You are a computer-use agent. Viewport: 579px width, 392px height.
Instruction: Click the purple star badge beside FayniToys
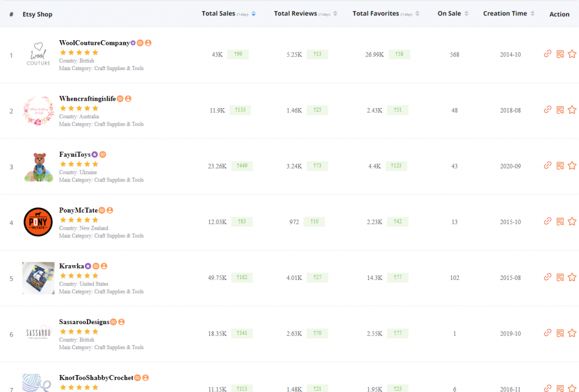[95, 154]
